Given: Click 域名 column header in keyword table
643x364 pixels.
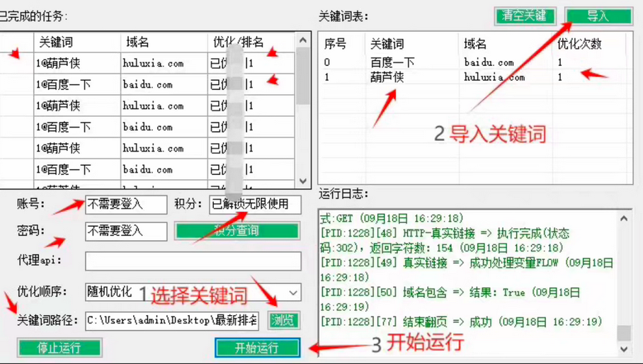Looking at the screenshot, I should tap(505, 43).
